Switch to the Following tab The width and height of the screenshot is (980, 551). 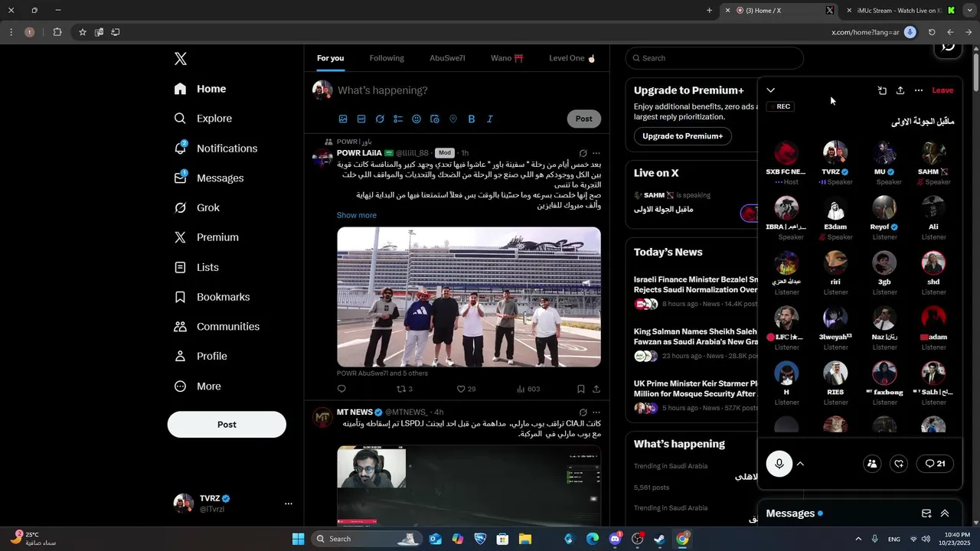click(x=387, y=58)
